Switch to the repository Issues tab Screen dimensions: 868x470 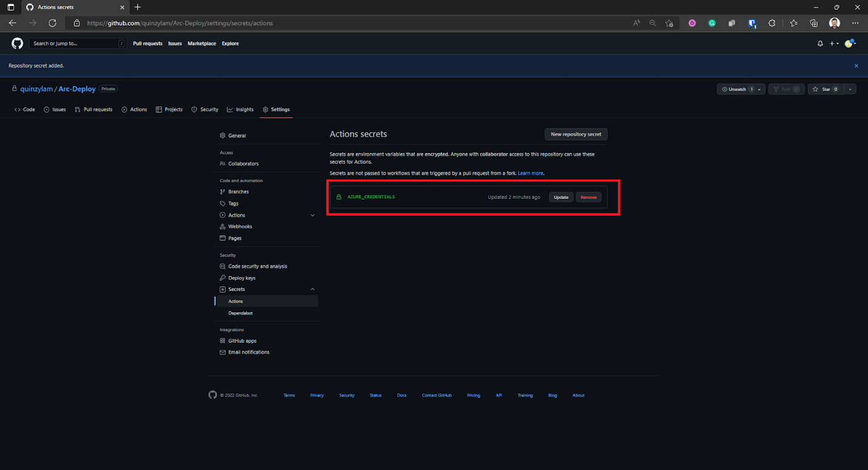55,110
